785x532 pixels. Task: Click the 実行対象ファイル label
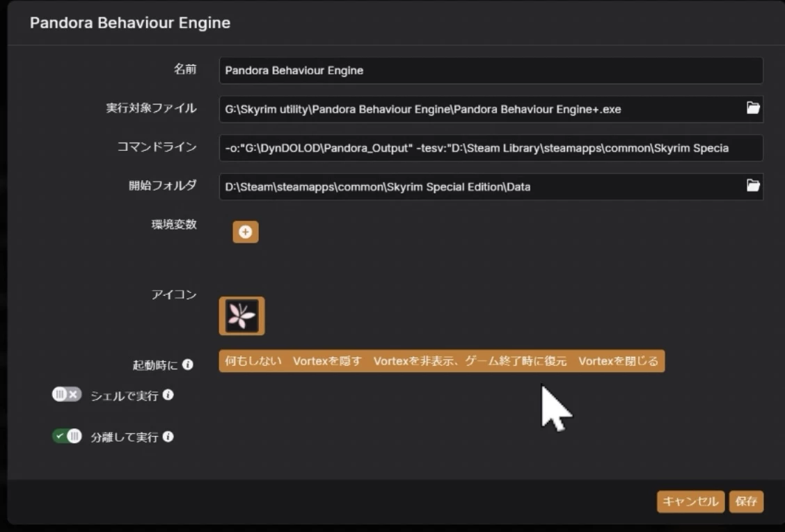point(151,108)
